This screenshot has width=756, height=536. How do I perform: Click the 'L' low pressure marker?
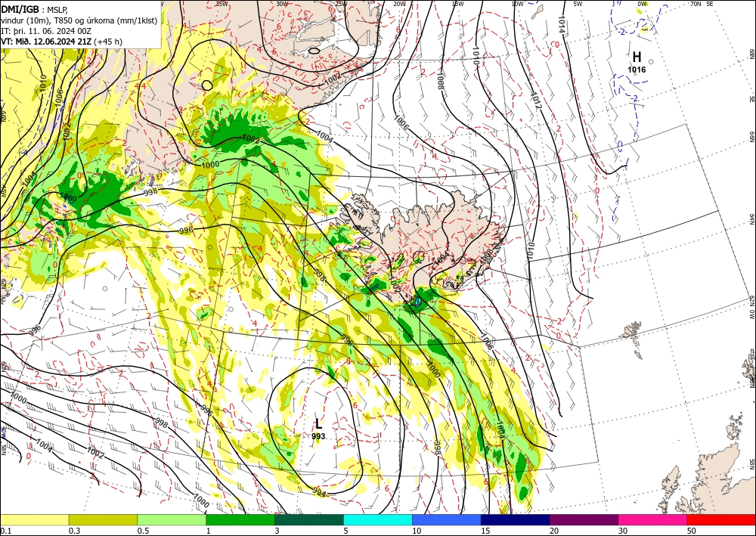[319, 424]
